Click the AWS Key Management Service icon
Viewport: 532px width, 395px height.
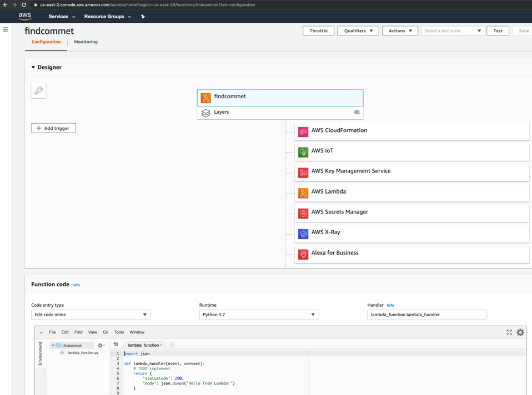303,173
